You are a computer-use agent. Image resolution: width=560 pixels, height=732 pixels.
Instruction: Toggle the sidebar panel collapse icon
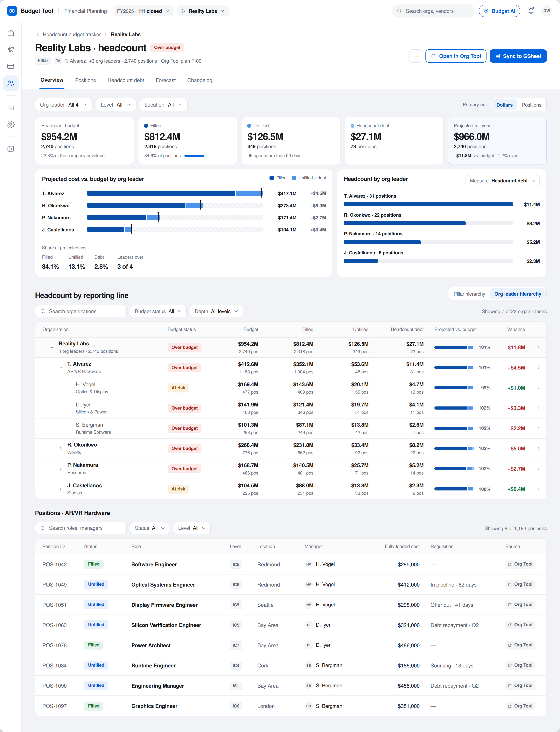coord(11,149)
